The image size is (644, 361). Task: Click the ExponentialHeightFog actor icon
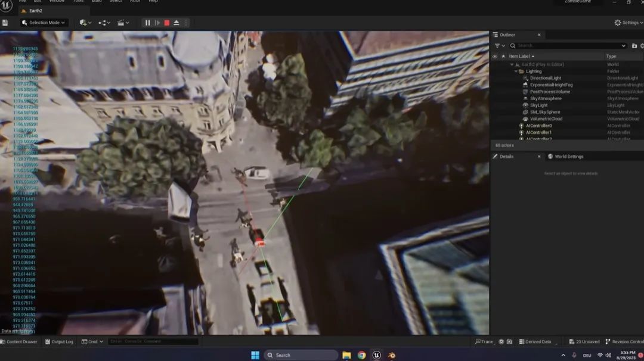(525, 85)
